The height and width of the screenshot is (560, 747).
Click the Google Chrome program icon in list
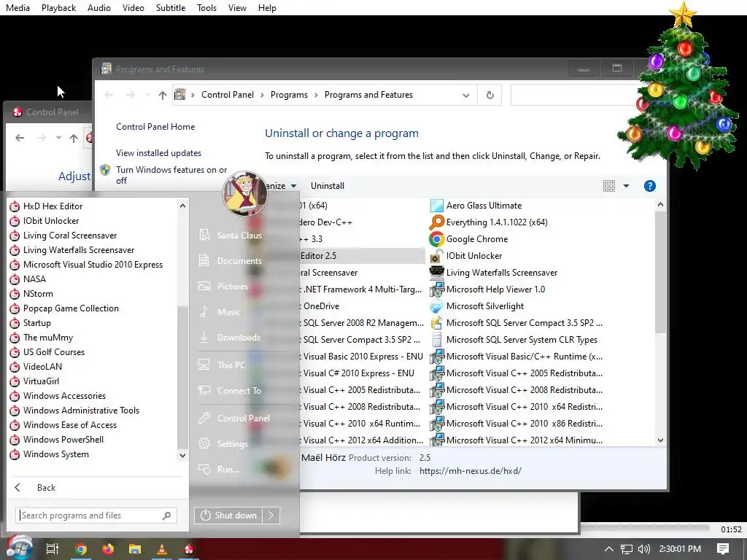point(436,239)
